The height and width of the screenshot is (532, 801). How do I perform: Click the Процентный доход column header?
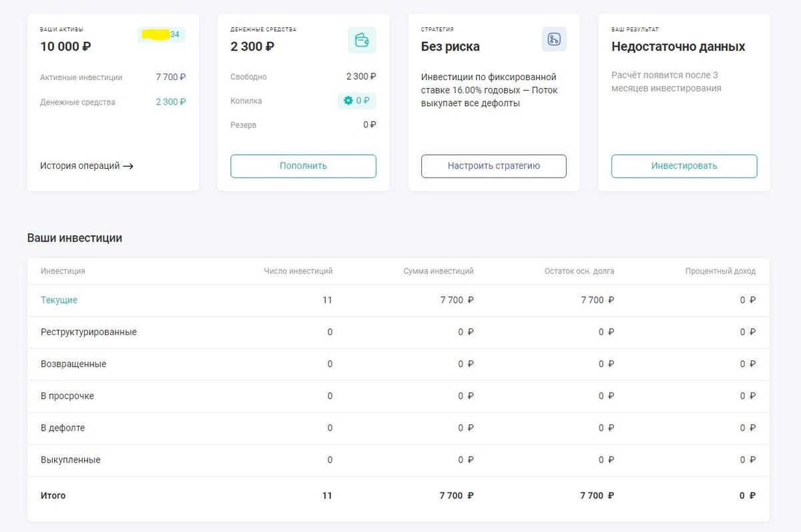pyautogui.click(x=720, y=272)
